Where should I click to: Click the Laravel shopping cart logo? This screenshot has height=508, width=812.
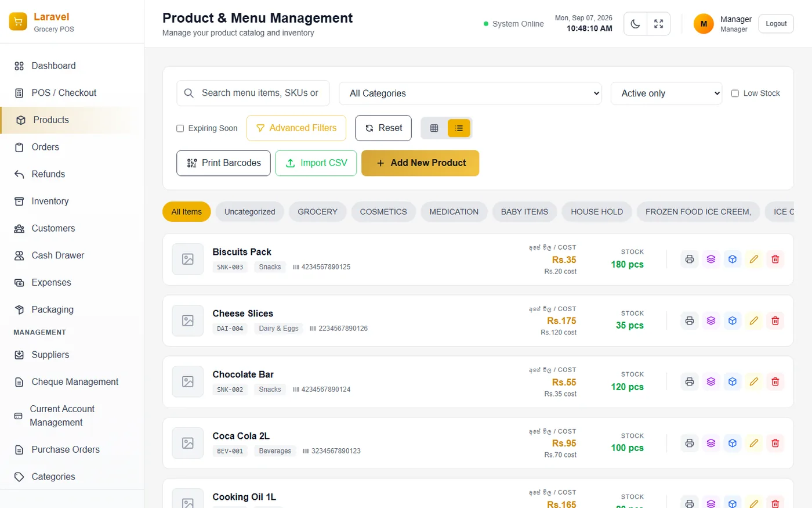coord(18,21)
